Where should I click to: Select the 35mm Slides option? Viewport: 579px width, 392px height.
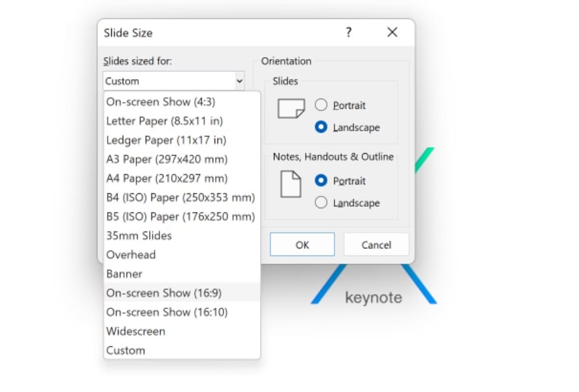point(139,235)
